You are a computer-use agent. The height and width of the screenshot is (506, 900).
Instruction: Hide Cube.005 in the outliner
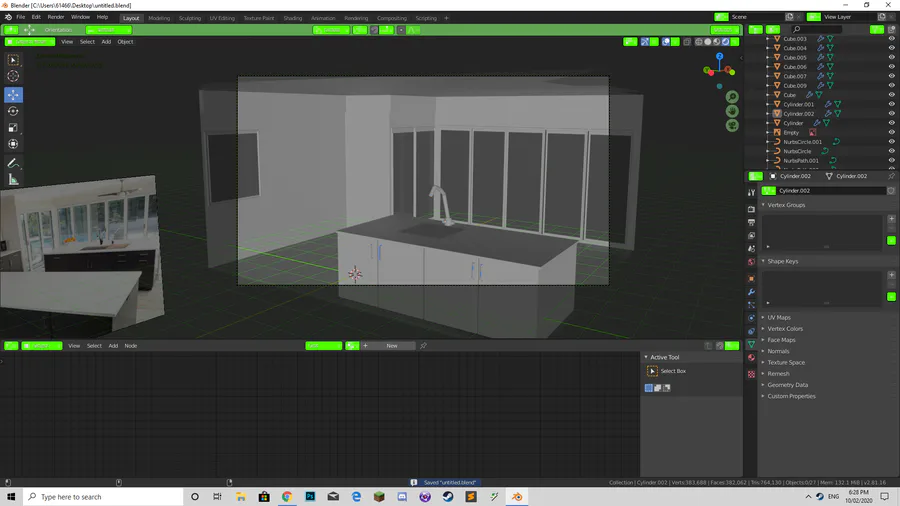click(x=891, y=57)
